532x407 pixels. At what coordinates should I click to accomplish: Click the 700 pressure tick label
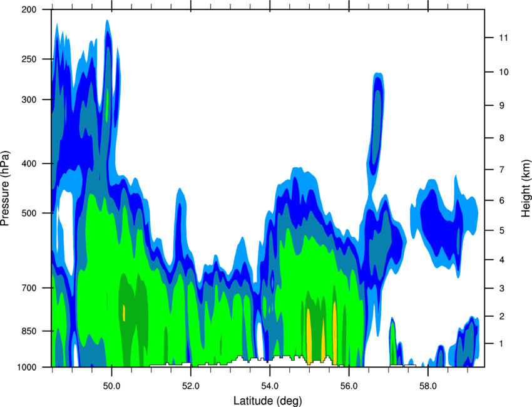pos(29,288)
